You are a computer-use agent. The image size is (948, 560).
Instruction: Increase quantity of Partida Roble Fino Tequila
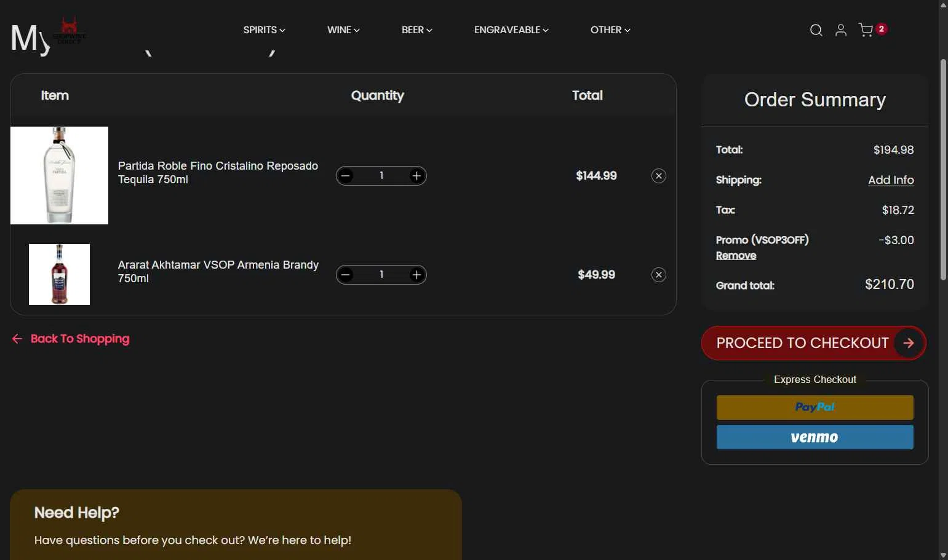(416, 176)
